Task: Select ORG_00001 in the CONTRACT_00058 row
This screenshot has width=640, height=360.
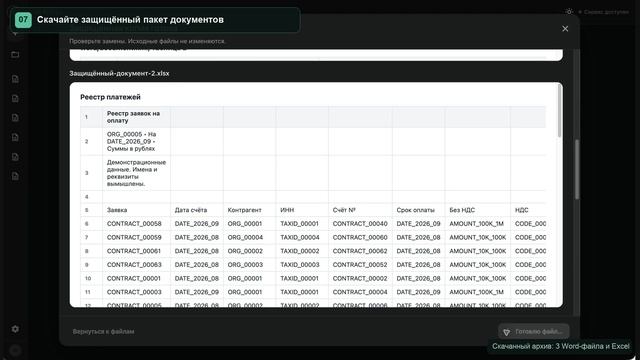Action: click(x=249, y=224)
